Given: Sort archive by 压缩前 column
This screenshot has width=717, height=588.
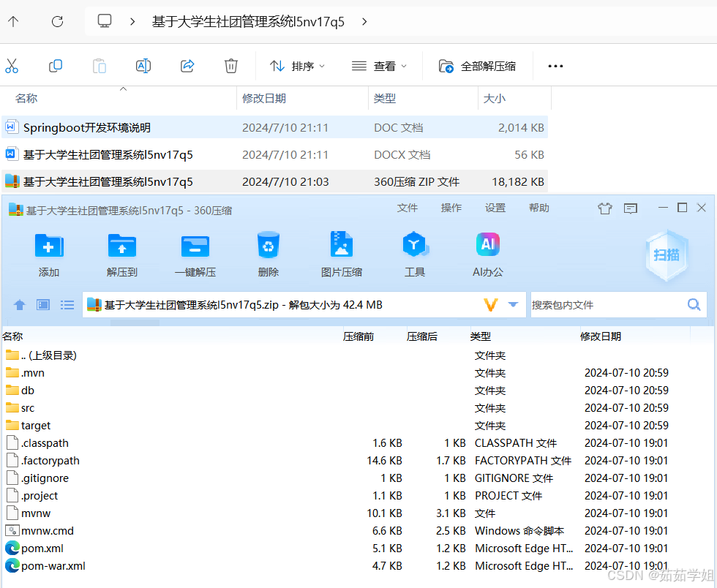Looking at the screenshot, I should pos(358,336).
